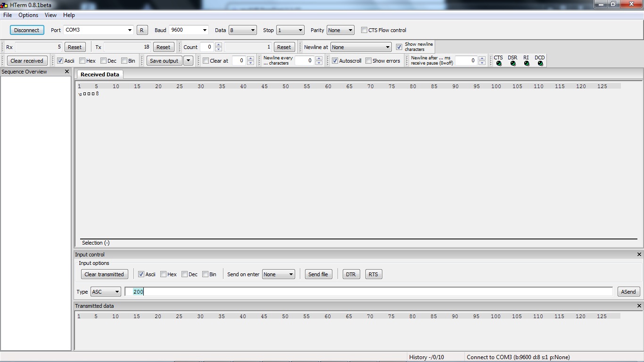The height and width of the screenshot is (362, 644).
Task: Focus the transmit text input containing 200
Action: tap(369, 292)
